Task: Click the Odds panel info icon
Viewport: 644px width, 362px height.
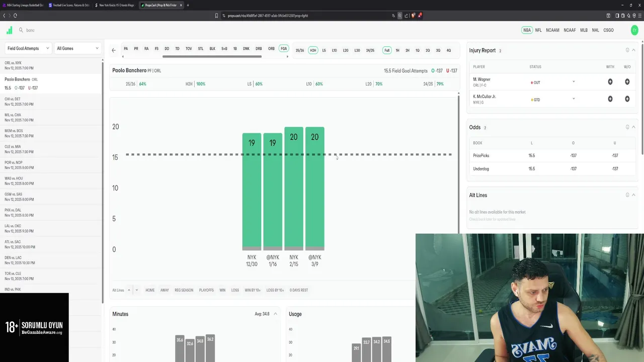Action: pyautogui.click(x=627, y=127)
